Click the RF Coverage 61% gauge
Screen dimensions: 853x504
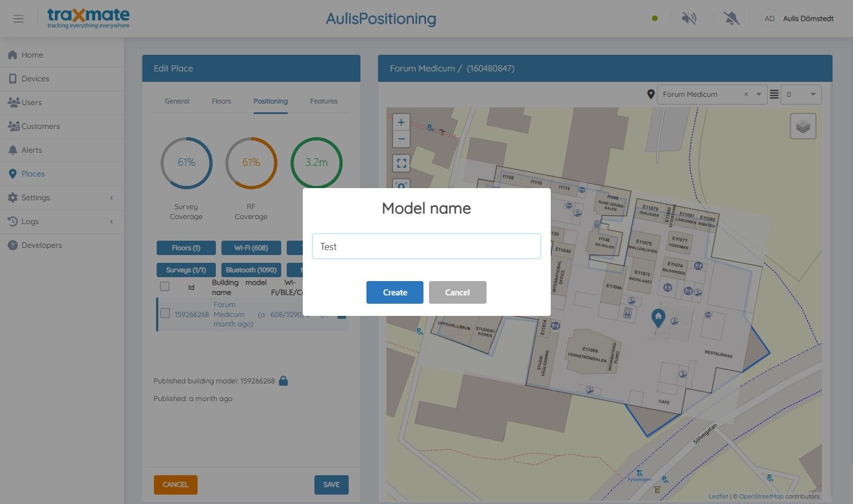tap(251, 163)
